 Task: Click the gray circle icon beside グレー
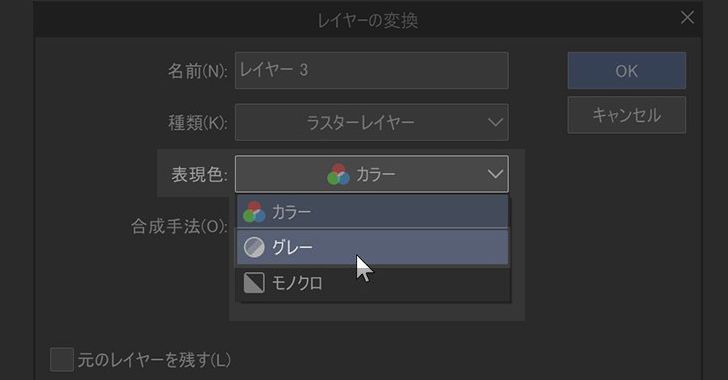coord(254,247)
